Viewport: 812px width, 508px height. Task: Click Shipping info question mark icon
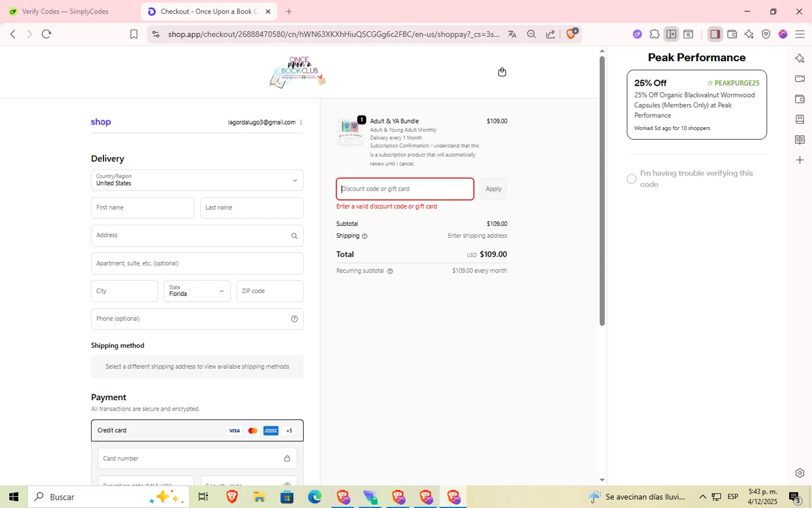364,236
